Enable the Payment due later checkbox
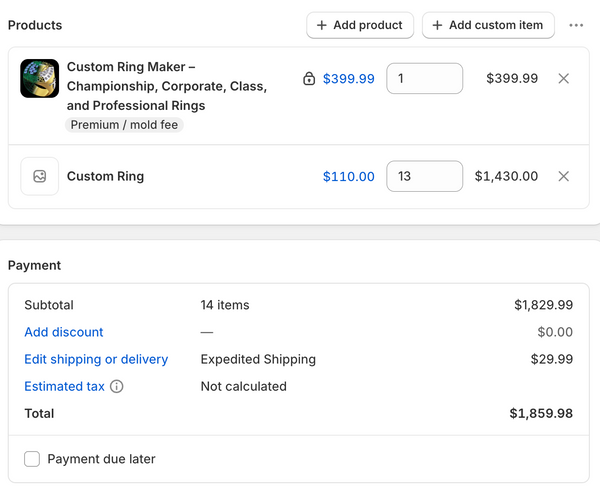The width and height of the screenshot is (600, 488). pyautogui.click(x=32, y=459)
